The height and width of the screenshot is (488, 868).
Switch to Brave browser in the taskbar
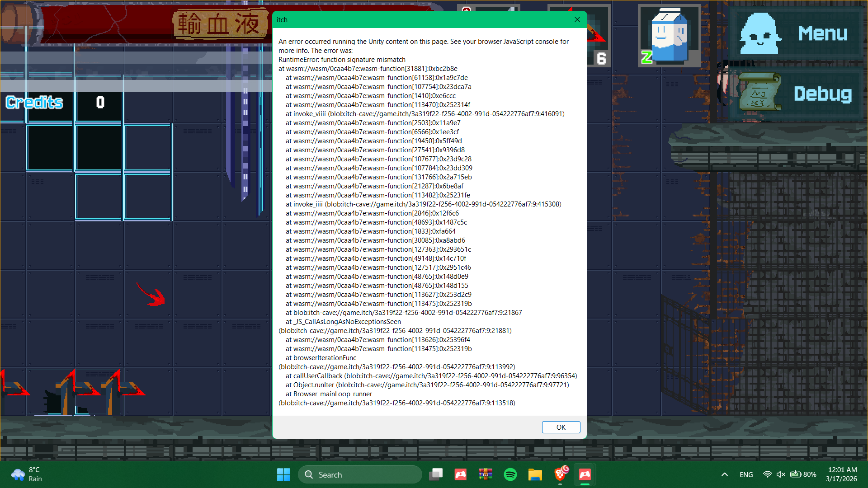(560, 474)
